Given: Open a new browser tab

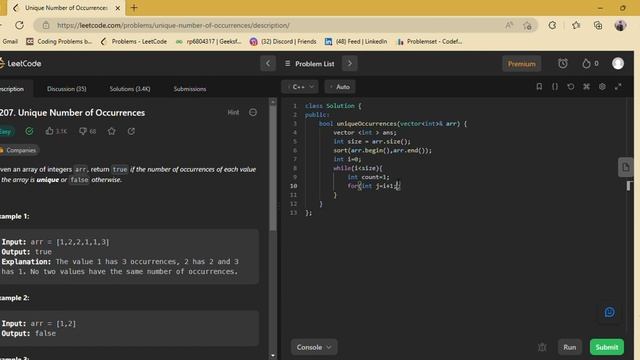Looking at the screenshot, I should [x=134, y=8].
